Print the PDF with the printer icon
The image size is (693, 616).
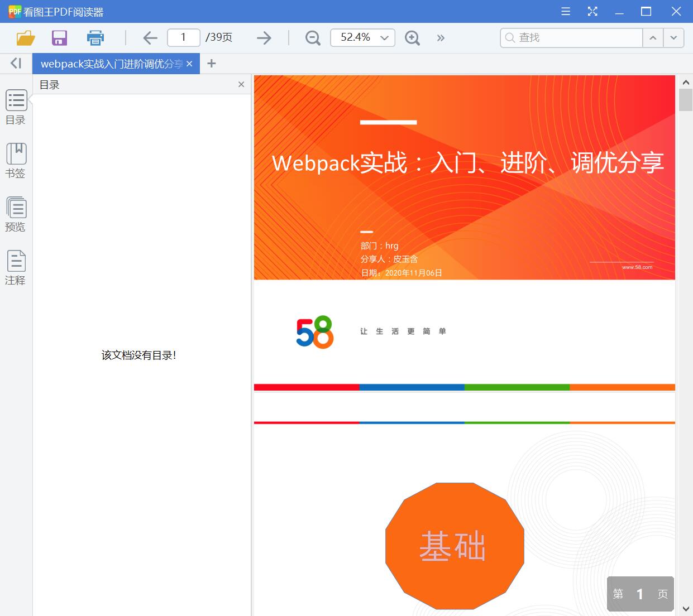pos(95,38)
